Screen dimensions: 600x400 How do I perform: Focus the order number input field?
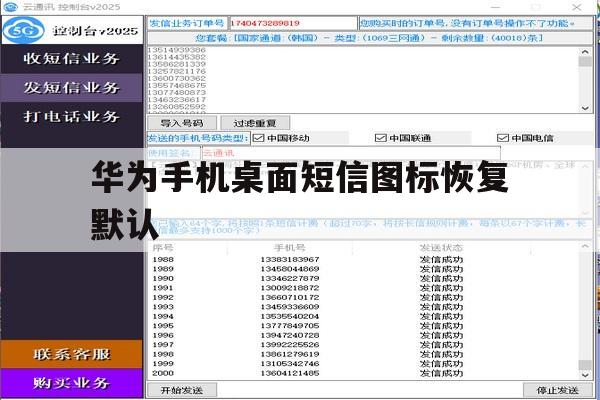293,23
